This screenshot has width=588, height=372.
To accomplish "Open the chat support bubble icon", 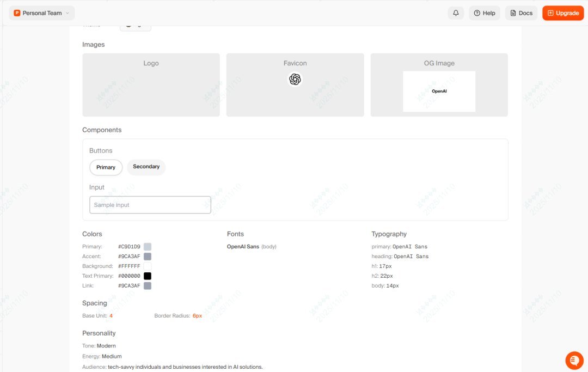I will [x=574, y=361].
